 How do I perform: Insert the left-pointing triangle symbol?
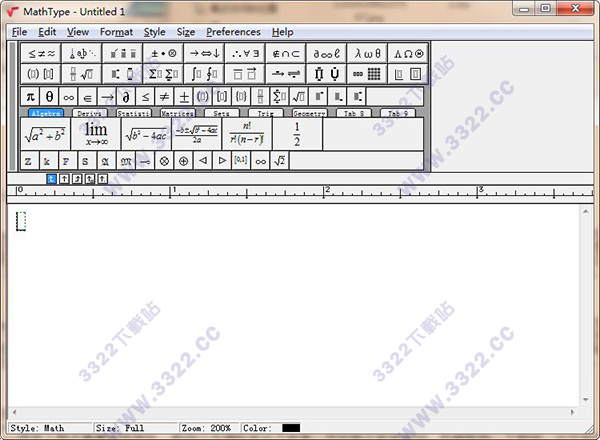(x=203, y=161)
